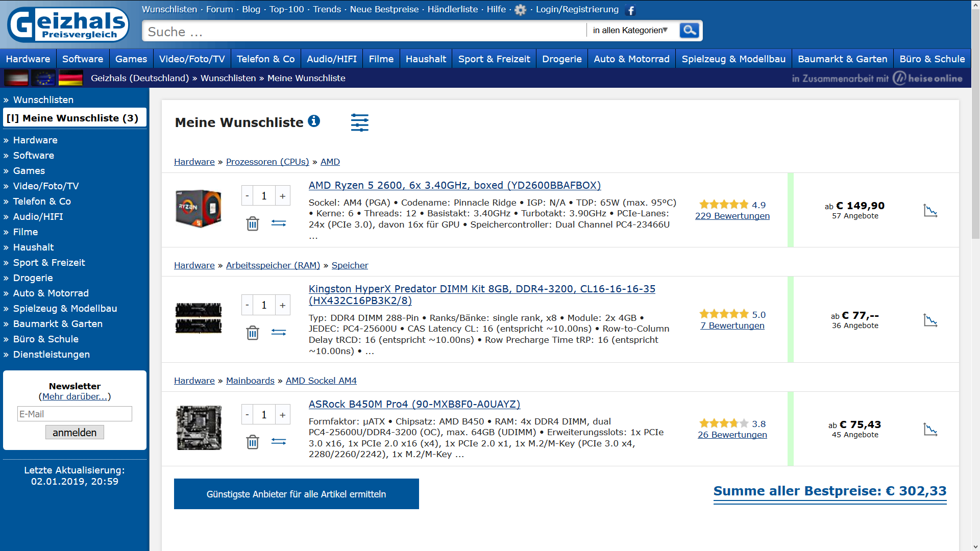Switch to the EU flag region

click(43, 78)
